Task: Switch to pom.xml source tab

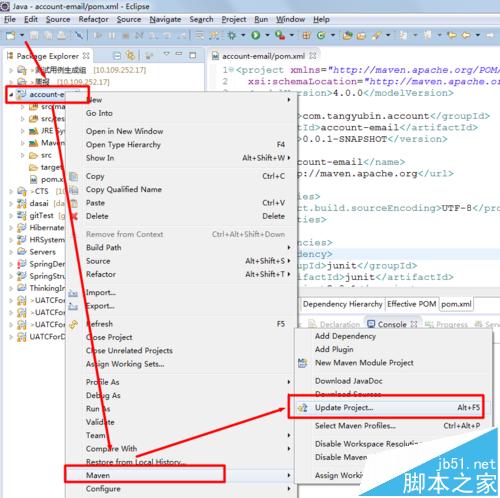Action: click(x=456, y=304)
